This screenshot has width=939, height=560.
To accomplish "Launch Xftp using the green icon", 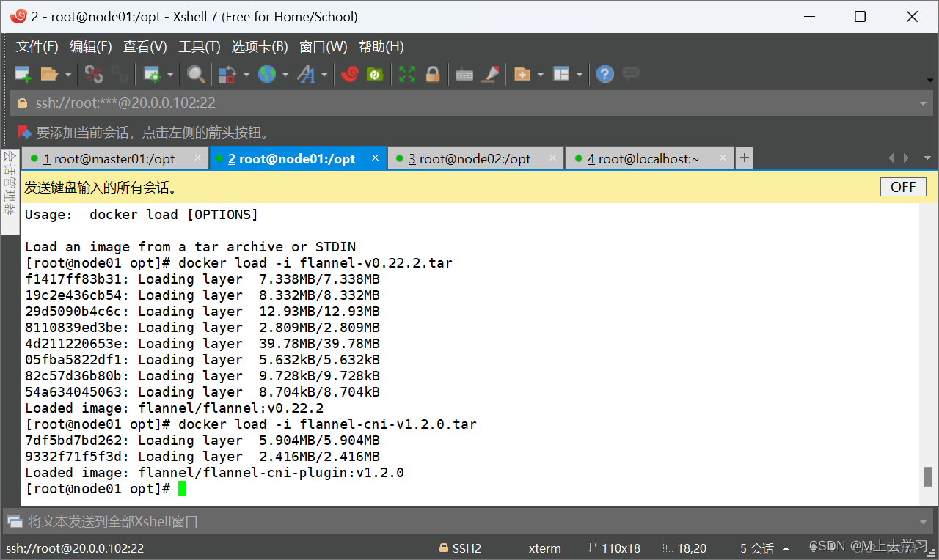I will [375, 74].
